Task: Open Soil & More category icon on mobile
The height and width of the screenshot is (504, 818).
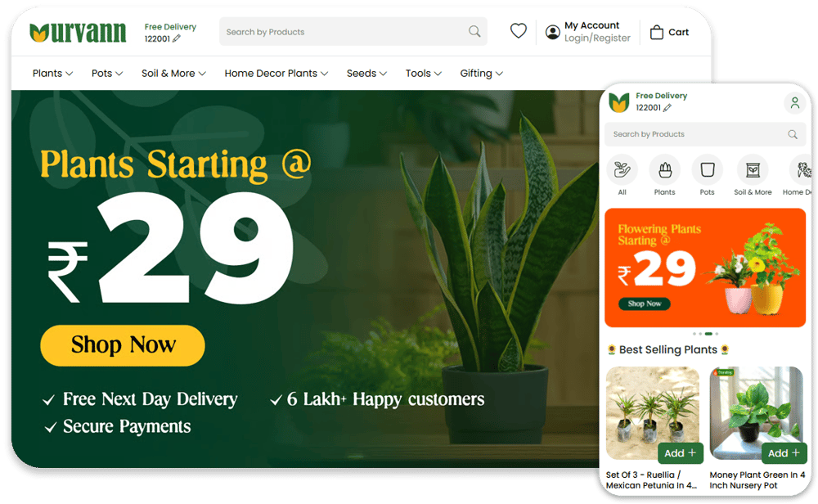Action: [x=753, y=169]
